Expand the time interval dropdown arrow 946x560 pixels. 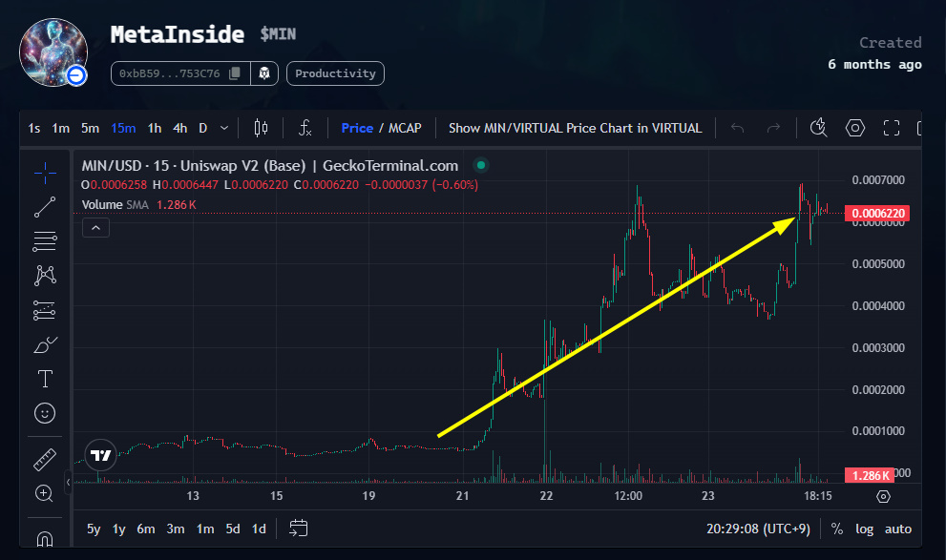tap(224, 128)
